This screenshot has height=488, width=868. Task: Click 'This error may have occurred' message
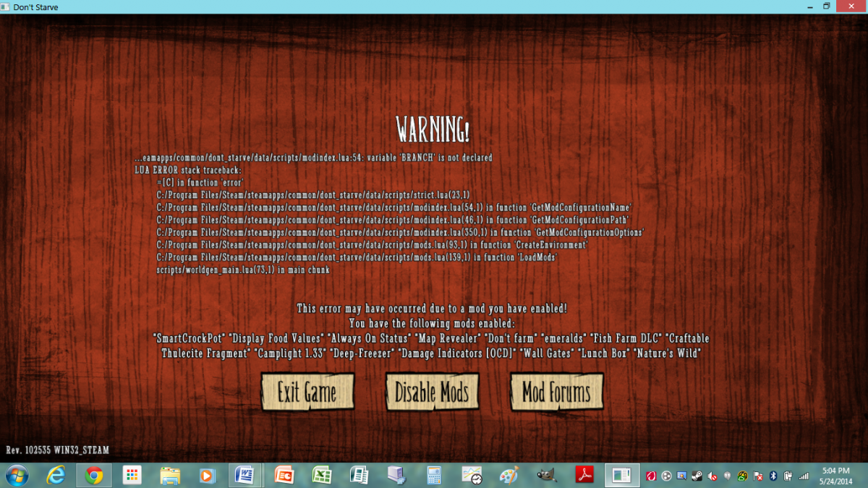click(x=433, y=309)
